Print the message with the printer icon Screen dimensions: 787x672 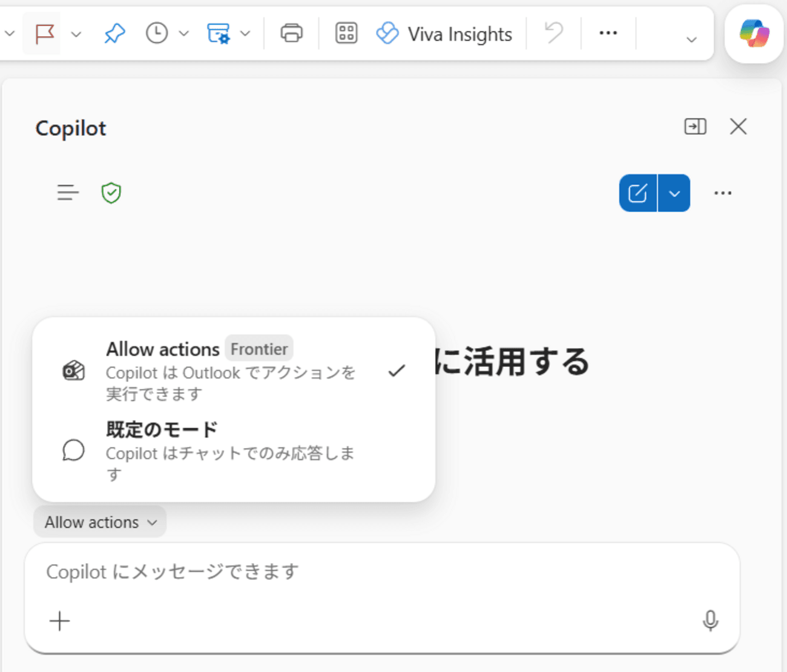291,33
